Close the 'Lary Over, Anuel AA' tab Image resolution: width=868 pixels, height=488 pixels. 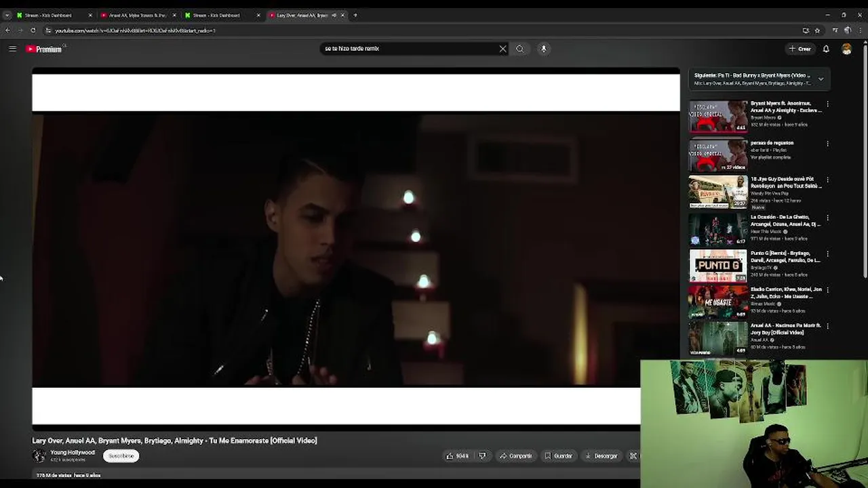click(342, 15)
